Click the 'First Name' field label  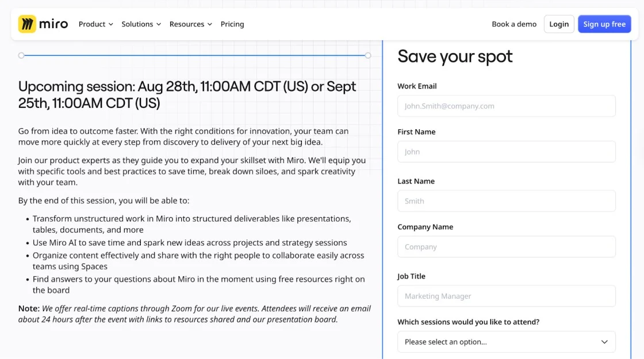pyautogui.click(x=416, y=132)
